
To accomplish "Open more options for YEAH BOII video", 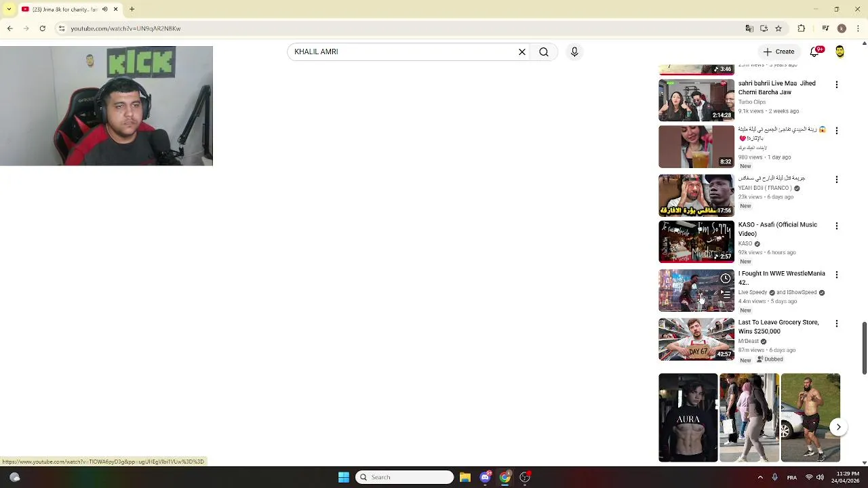I will [836, 180].
